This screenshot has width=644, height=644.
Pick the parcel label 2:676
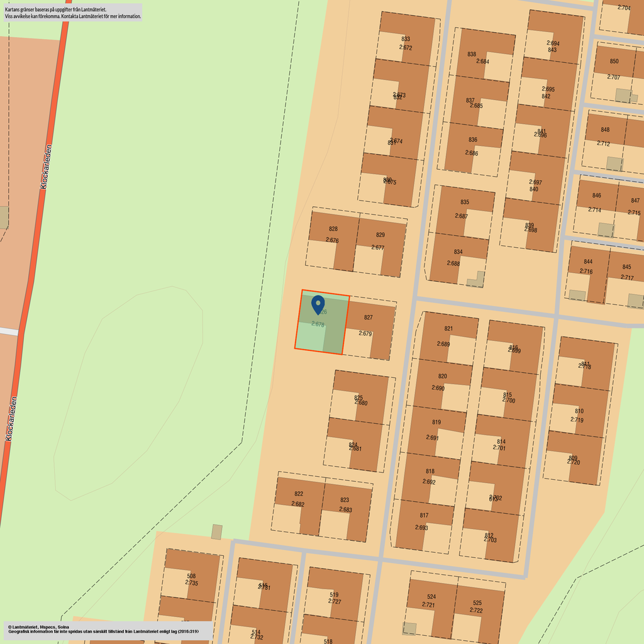[332, 240]
